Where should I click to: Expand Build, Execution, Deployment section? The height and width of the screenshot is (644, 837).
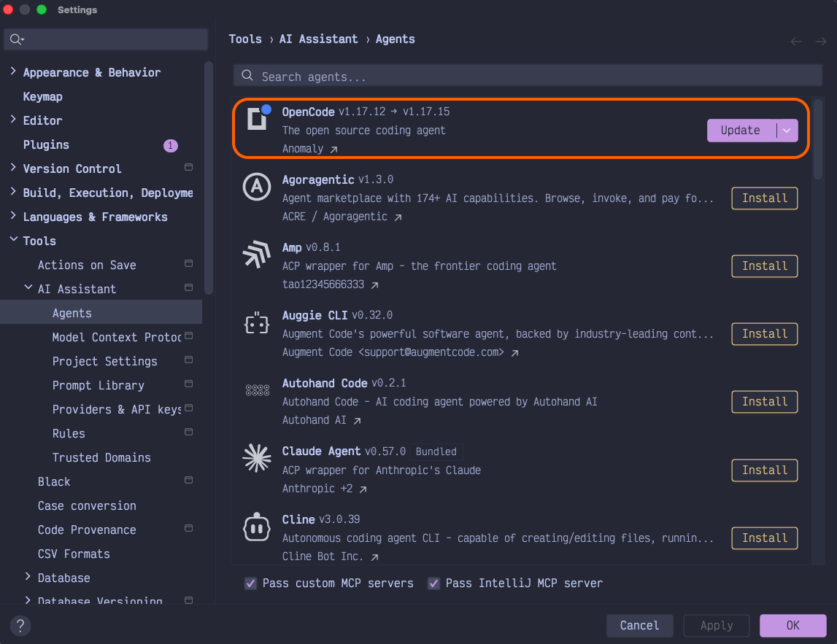click(13, 192)
